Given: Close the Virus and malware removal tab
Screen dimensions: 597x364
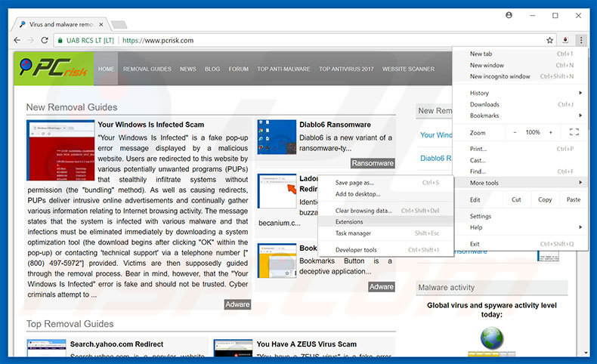Looking at the screenshot, I should coord(101,24).
